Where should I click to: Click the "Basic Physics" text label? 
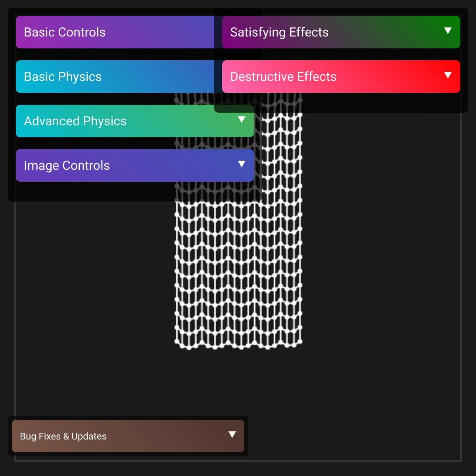[x=63, y=77]
